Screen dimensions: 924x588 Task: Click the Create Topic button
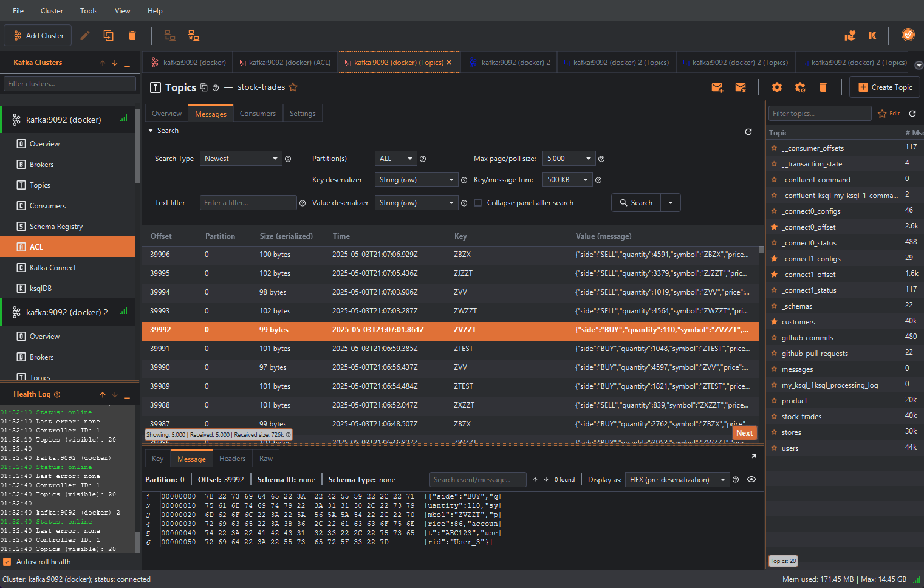[885, 87]
